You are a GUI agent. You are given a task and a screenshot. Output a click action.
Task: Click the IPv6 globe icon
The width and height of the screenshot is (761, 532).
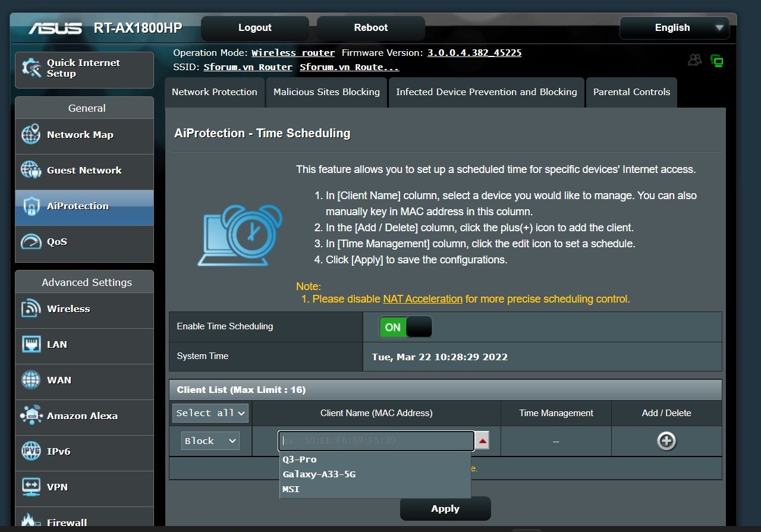pos(31,452)
